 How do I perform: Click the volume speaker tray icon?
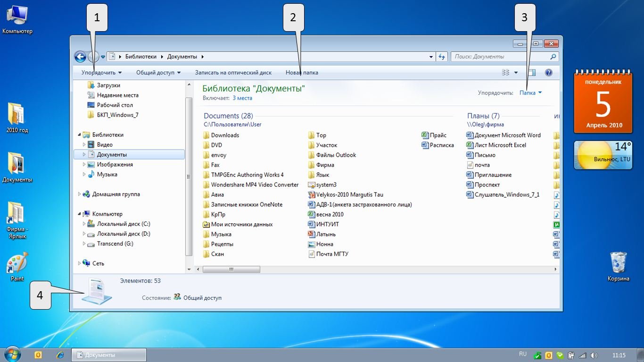(594, 355)
